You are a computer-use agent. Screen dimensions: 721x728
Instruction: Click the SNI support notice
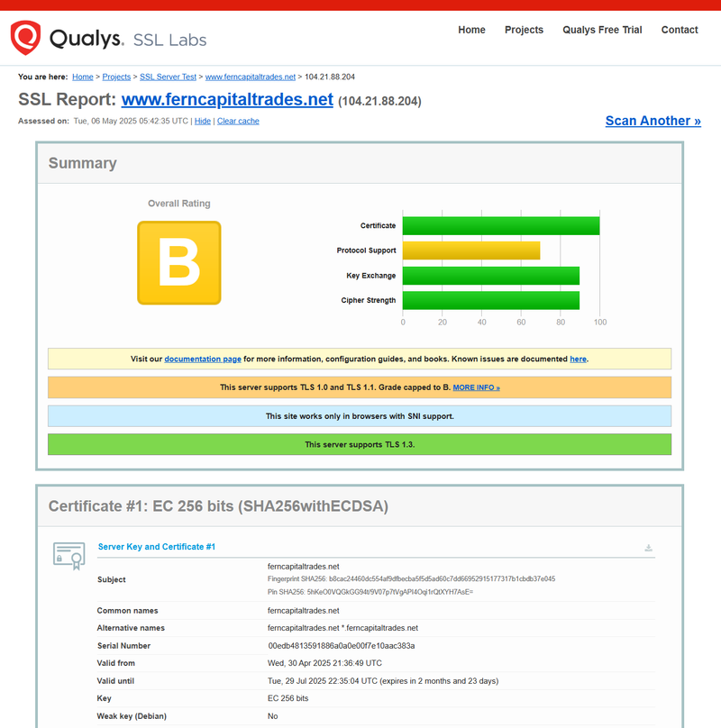(x=360, y=416)
